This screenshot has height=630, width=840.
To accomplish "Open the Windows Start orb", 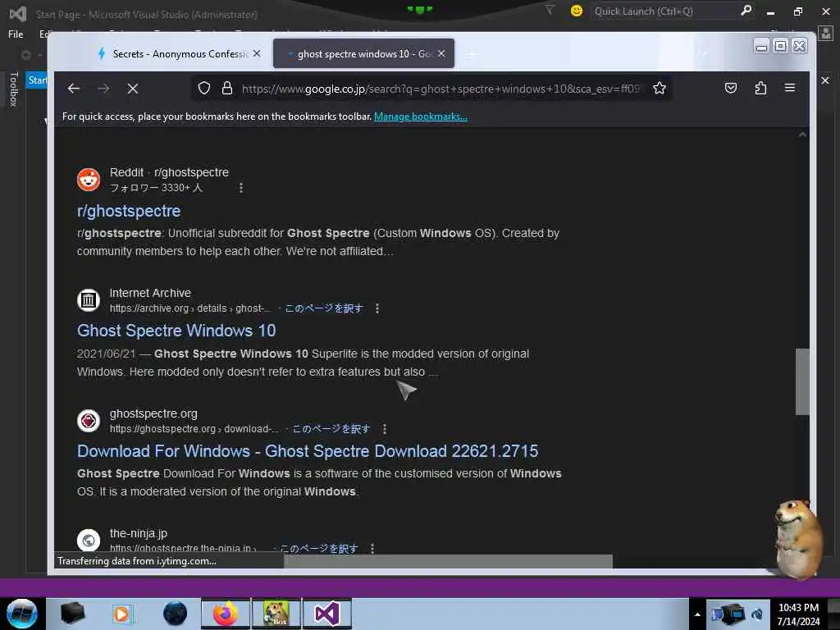I will pyautogui.click(x=22, y=614).
